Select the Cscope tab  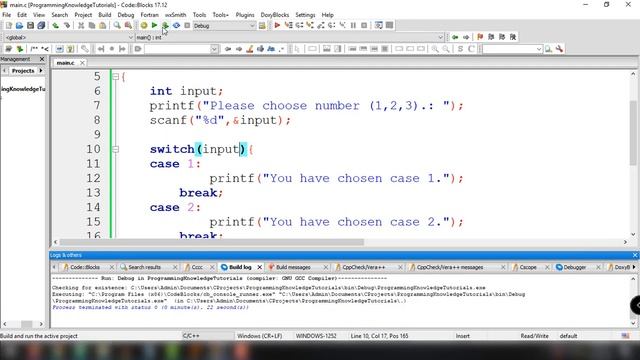pyautogui.click(x=528, y=267)
